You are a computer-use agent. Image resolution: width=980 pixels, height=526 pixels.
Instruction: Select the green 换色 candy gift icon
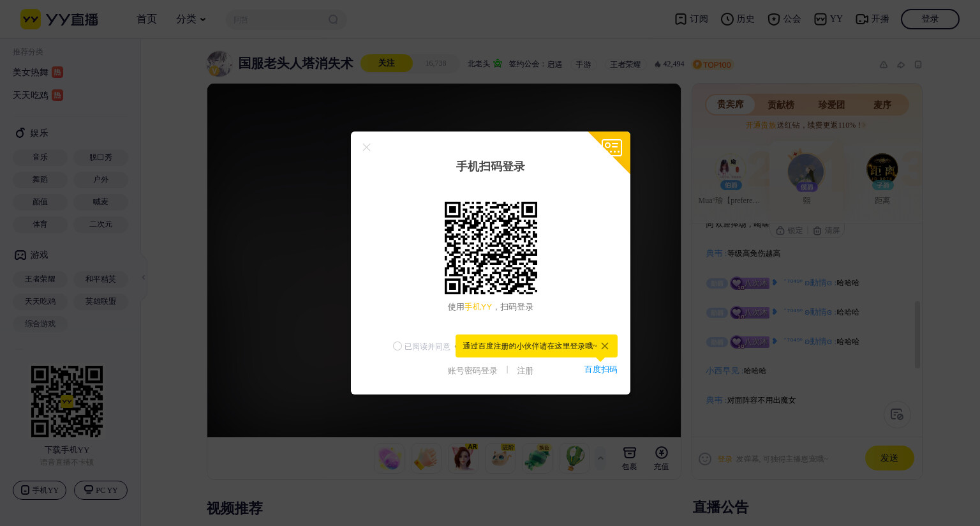pos(537,458)
